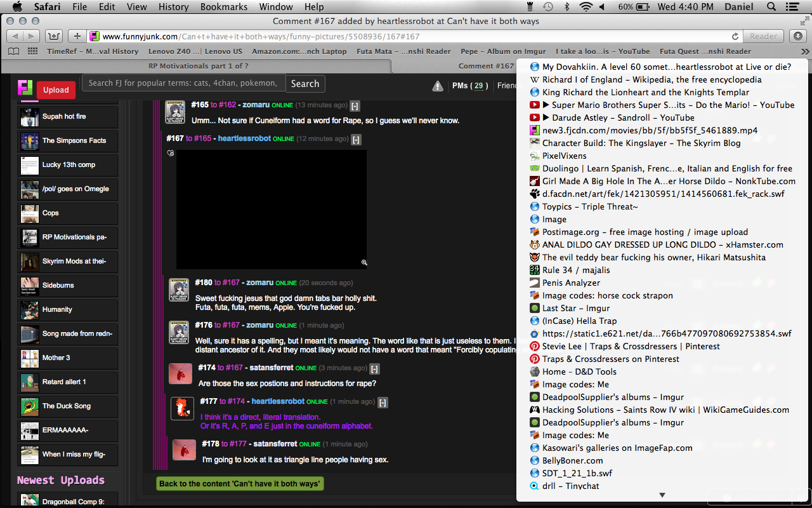
Task: Reload the page with the refresh icon
Action: click(735, 37)
